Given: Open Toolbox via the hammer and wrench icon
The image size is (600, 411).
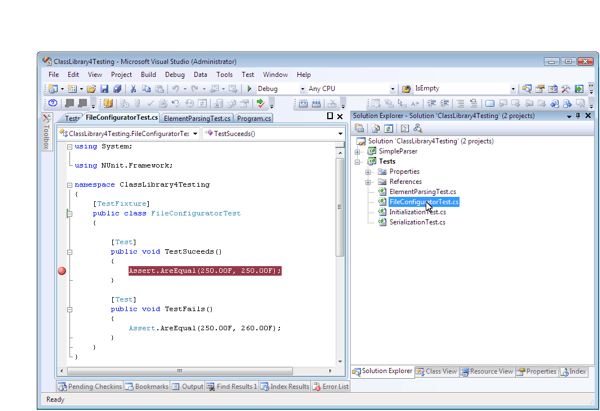Looking at the screenshot, I should click(566, 89).
